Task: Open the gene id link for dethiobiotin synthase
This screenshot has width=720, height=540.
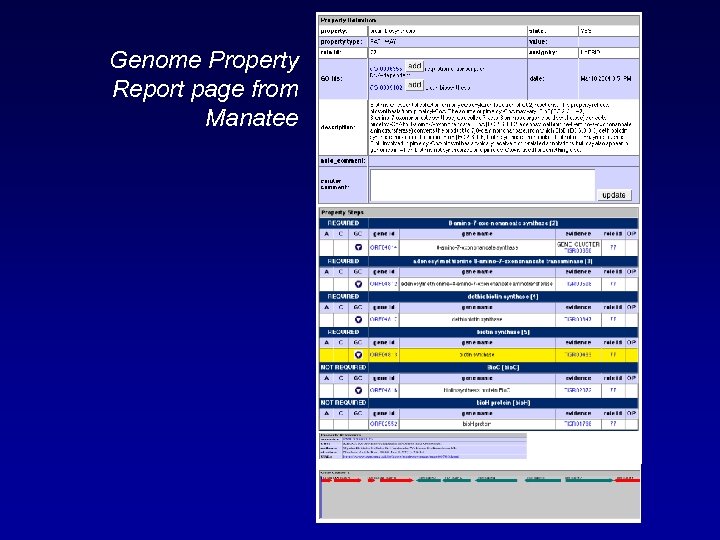Action: tap(383, 320)
